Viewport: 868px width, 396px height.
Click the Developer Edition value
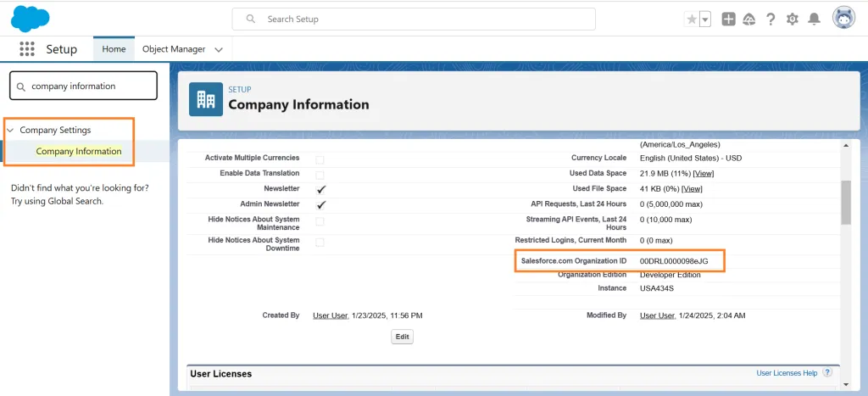click(x=670, y=275)
